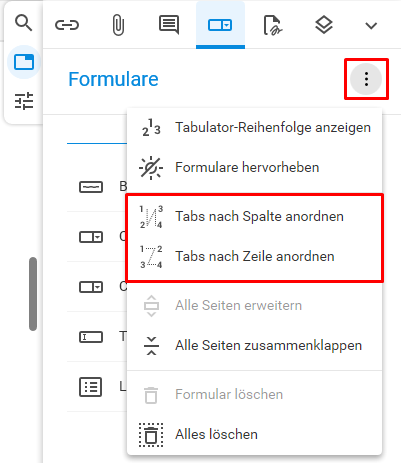
Task: Open the search tool in sidebar
Action: pyautogui.click(x=23, y=23)
